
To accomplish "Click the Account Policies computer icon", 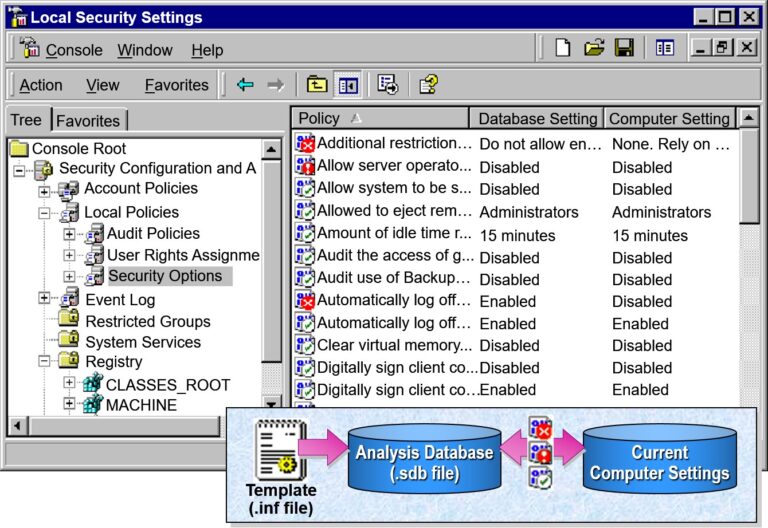I will click(x=68, y=190).
